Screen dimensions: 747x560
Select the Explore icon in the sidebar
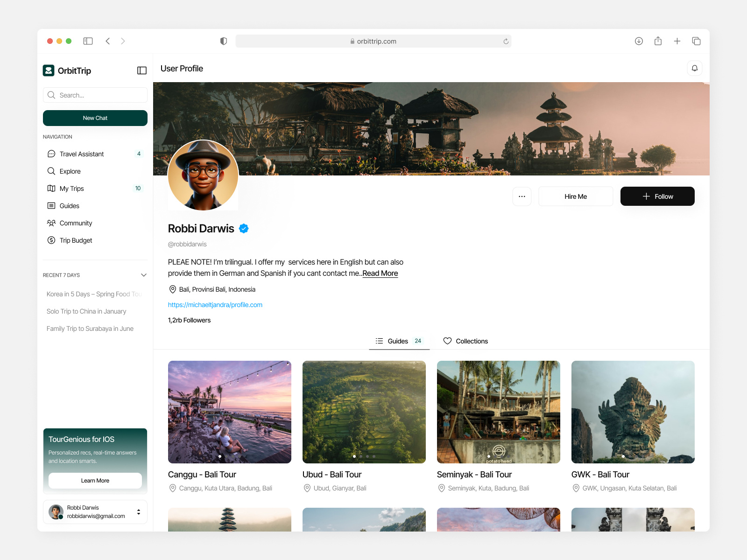click(51, 171)
